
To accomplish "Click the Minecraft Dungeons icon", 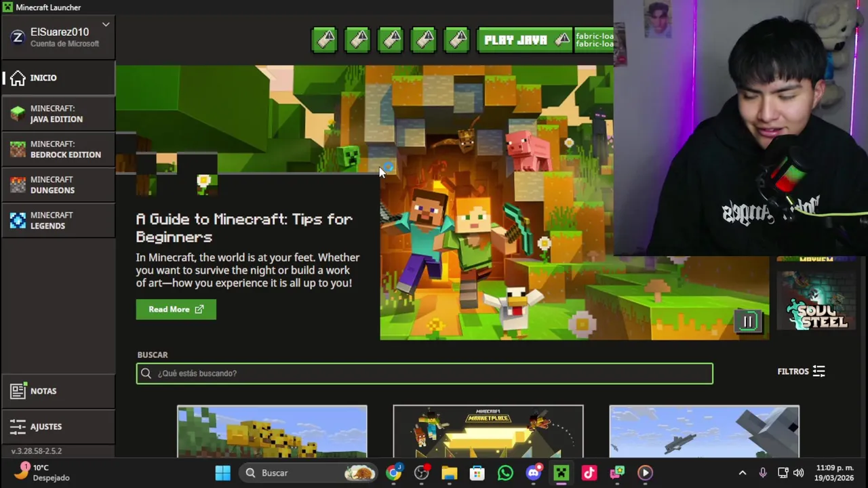I will [x=18, y=185].
